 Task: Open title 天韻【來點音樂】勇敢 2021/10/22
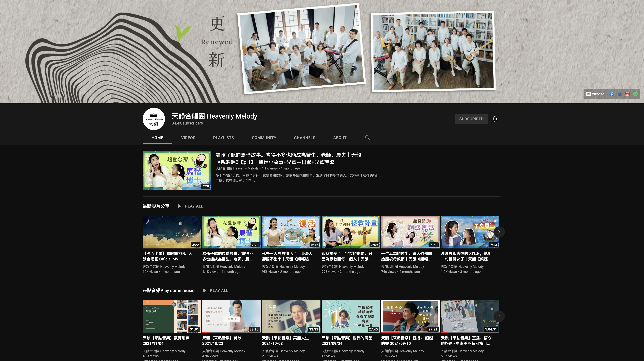pos(222,341)
